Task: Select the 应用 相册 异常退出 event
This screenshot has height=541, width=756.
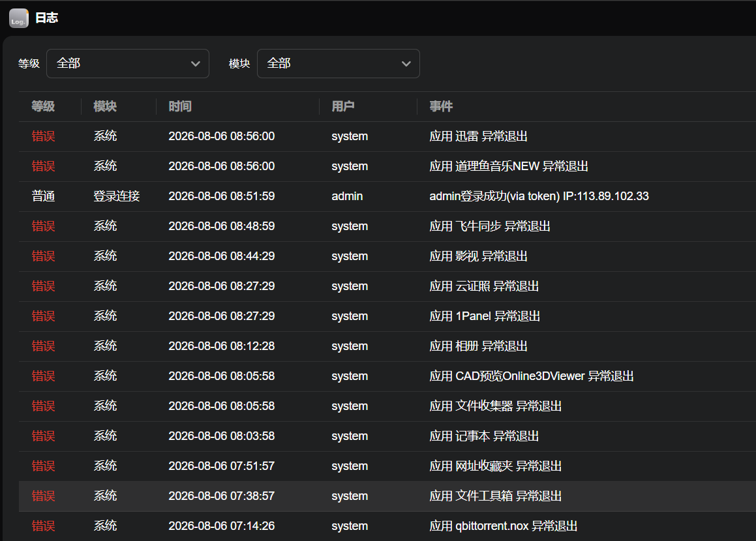Action: pos(478,346)
